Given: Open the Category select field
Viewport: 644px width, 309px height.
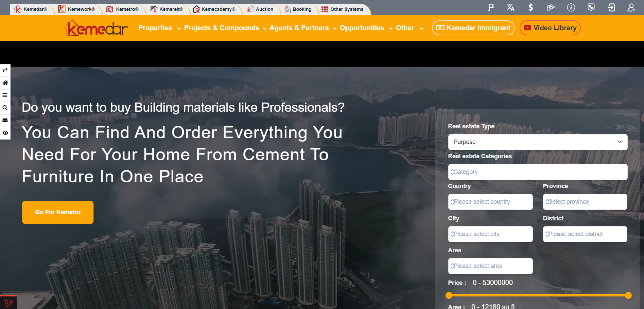Looking at the screenshot, I should tap(538, 172).
